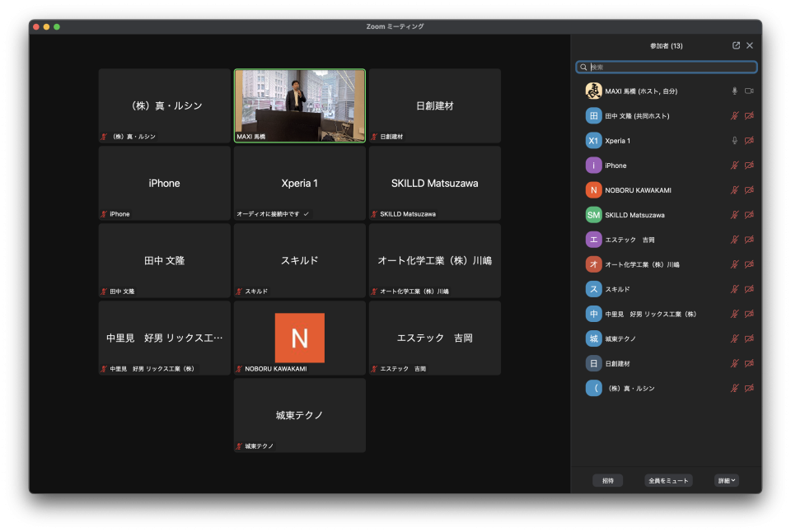Viewport: 791px width, 532px height.
Task: Click the 全員をミュート button
Action: (668, 480)
